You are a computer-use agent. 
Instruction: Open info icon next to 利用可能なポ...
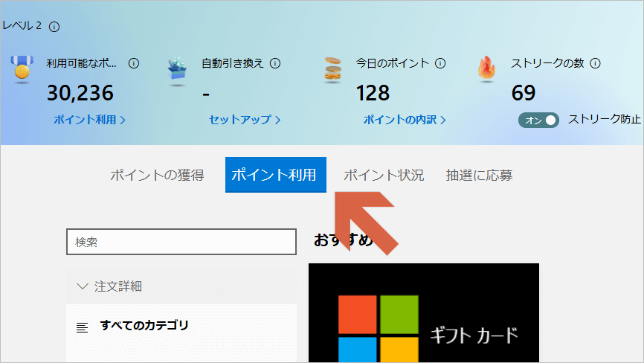133,63
